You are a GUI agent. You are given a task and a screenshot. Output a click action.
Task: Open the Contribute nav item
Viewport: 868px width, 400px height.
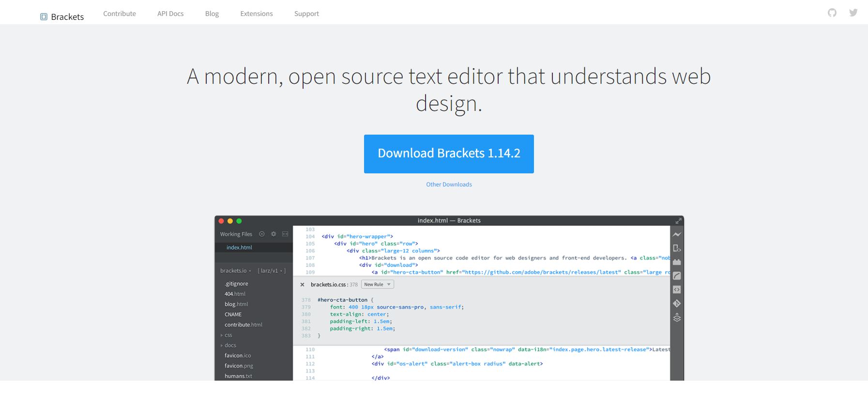pos(120,14)
